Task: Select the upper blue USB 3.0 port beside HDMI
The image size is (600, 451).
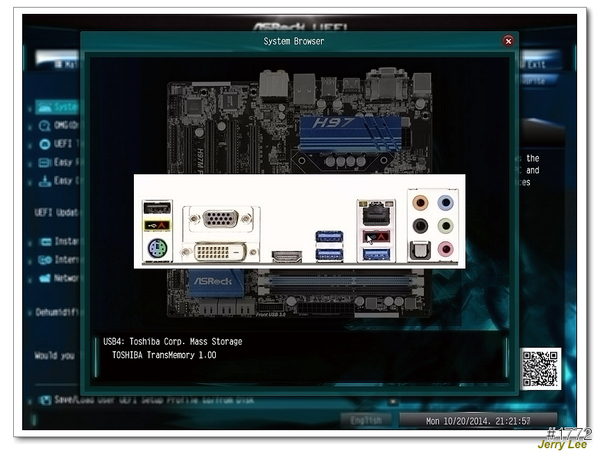Action: tap(329, 236)
